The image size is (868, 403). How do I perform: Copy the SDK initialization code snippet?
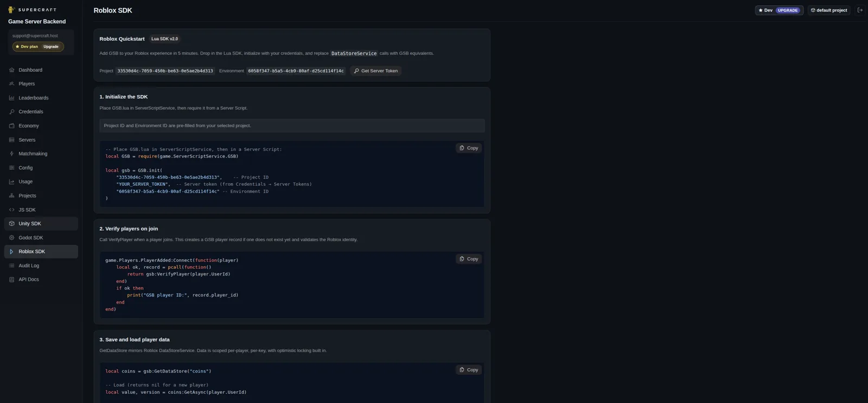(x=468, y=148)
